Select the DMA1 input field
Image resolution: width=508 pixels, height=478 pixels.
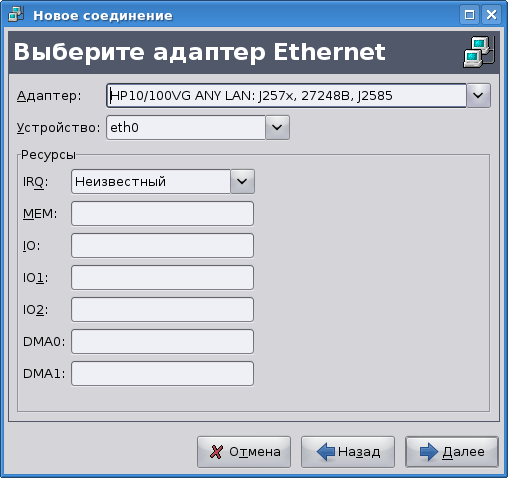[162, 374]
